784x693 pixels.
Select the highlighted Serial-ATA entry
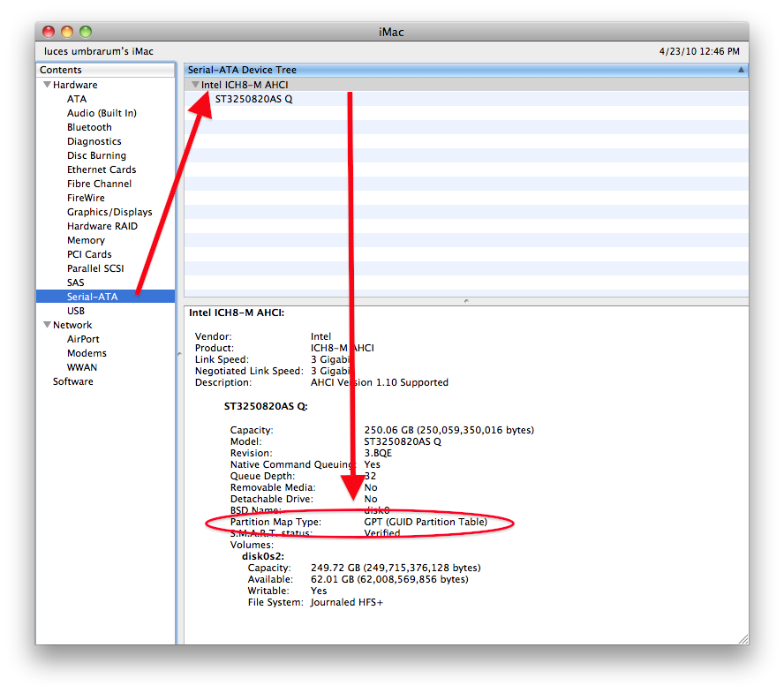tap(105, 297)
